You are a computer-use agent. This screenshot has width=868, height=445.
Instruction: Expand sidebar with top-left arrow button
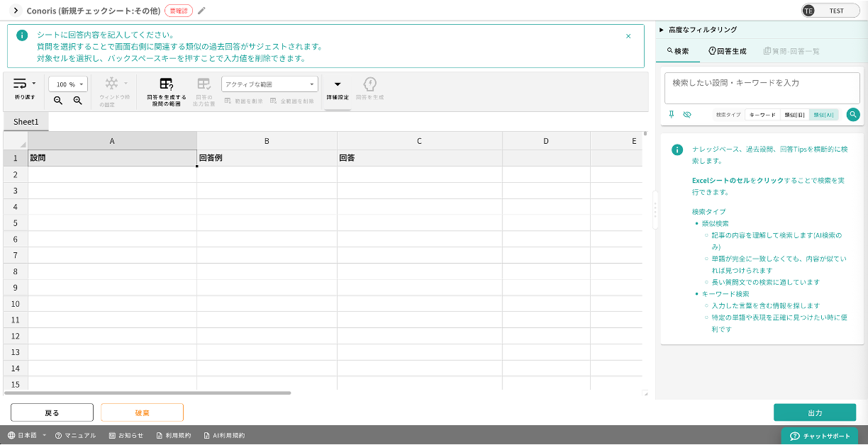tap(16, 11)
